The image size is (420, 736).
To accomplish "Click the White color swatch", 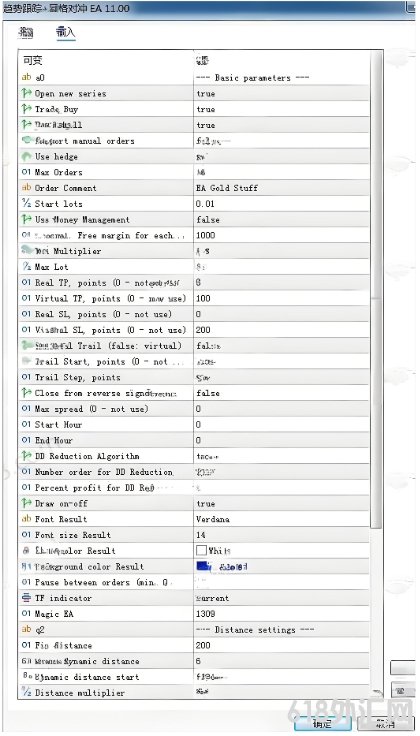I will coord(201,551).
